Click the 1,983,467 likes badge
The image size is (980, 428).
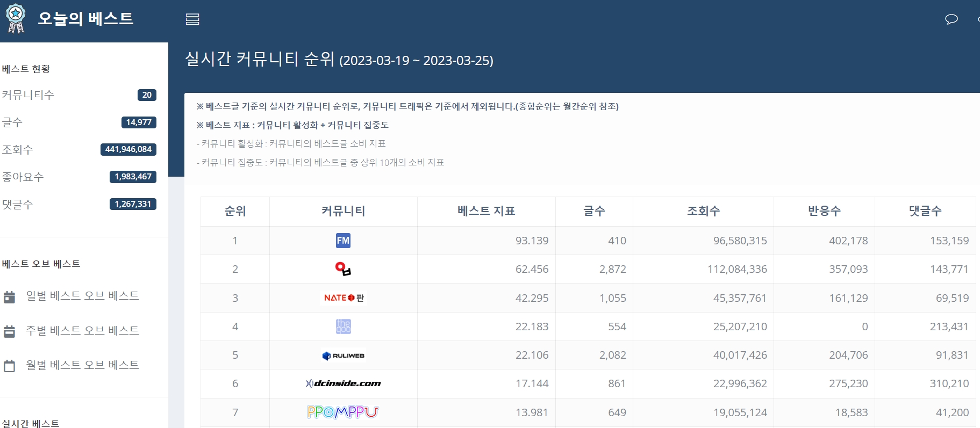133,177
